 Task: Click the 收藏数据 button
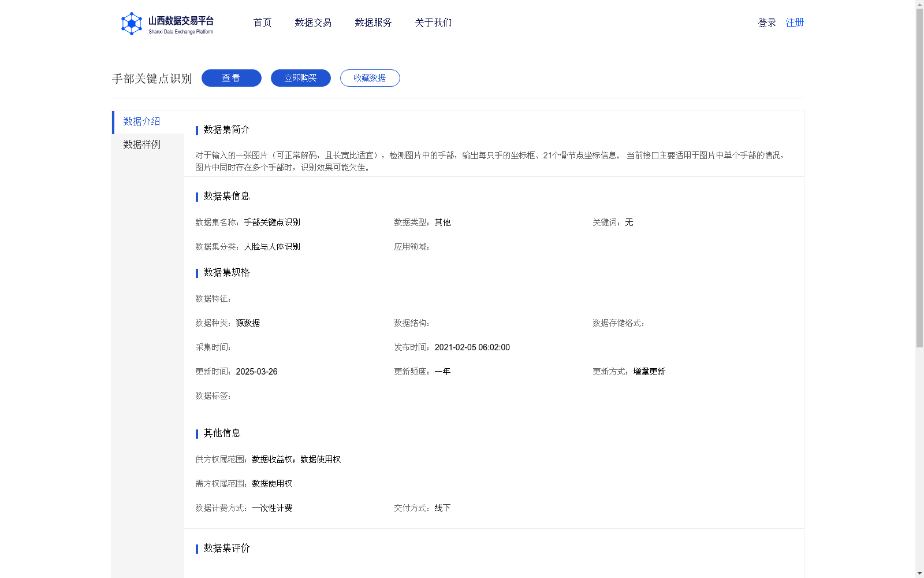(x=370, y=78)
